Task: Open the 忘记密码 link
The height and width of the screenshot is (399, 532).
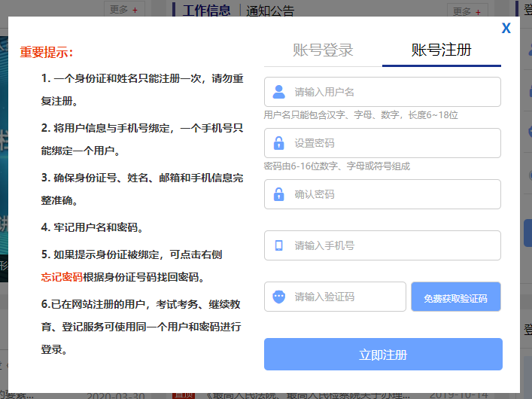Action: [x=62, y=276]
